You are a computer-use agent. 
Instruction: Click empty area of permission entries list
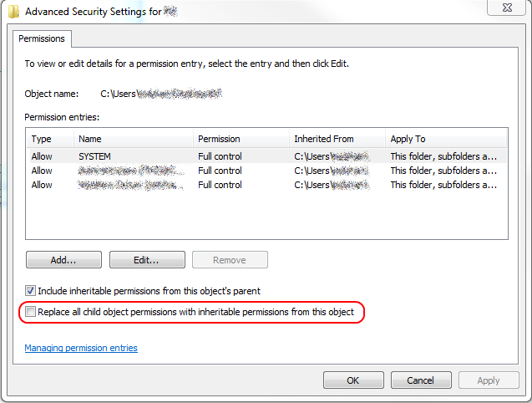click(266, 217)
